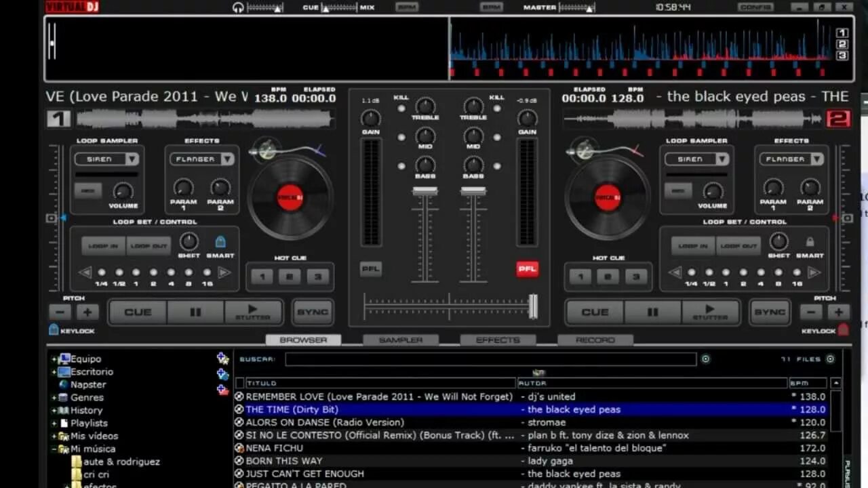Click the icon next to 71 FILES

pos(830,359)
